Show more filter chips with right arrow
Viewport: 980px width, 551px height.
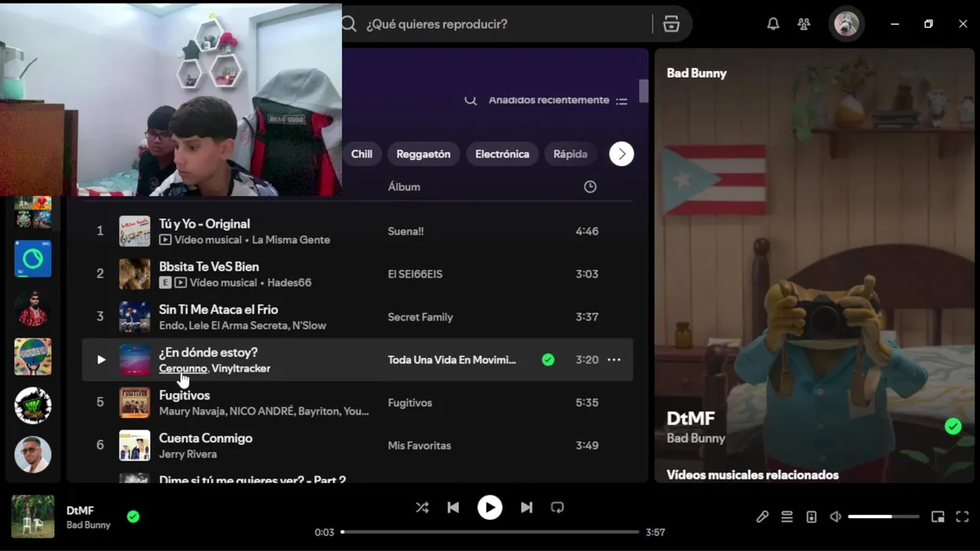tap(622, 154)
